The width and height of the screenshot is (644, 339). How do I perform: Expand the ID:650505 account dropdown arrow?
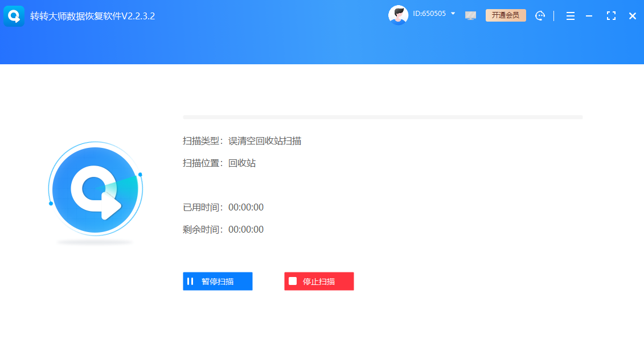coord(453,14)
